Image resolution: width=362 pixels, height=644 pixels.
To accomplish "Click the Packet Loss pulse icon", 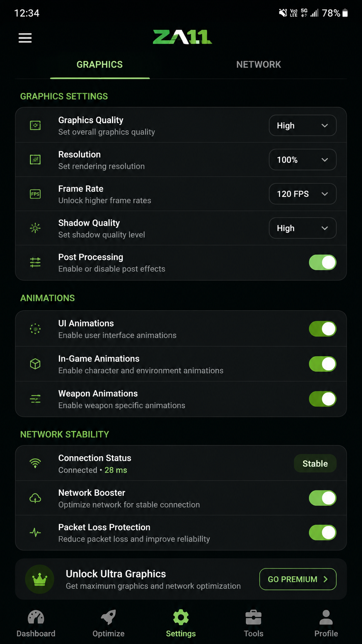I will point(35,533).
